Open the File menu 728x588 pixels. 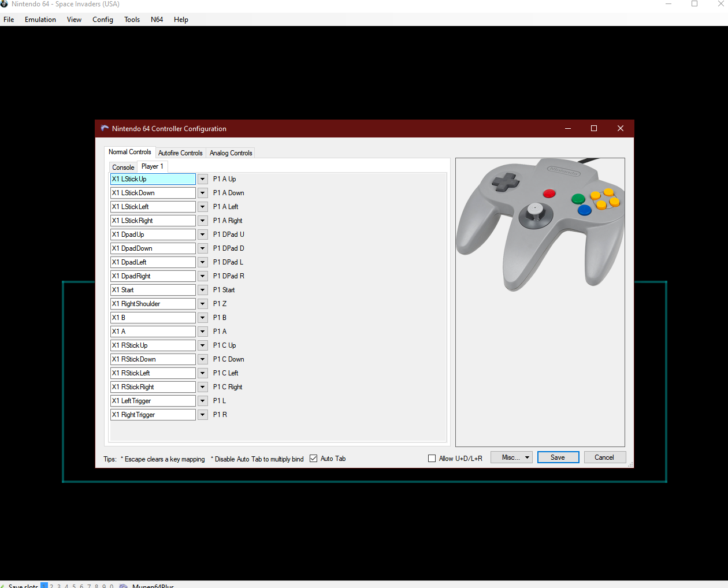[x=9, y=20]
